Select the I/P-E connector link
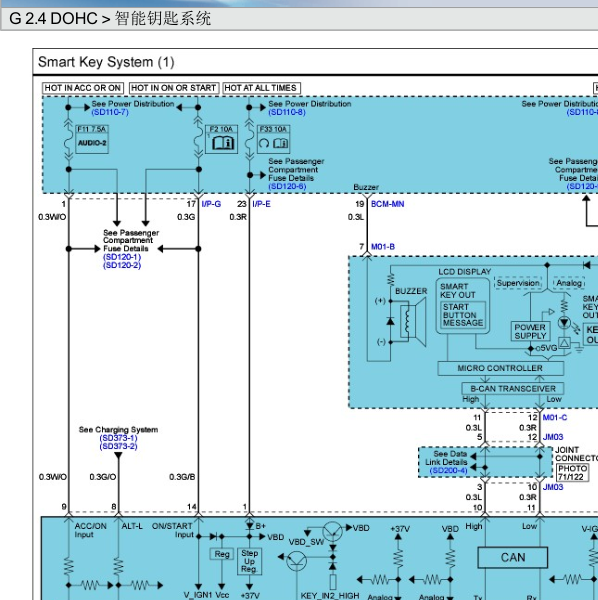This screenshot has height=600, width=598. click(x=261, y=204)
